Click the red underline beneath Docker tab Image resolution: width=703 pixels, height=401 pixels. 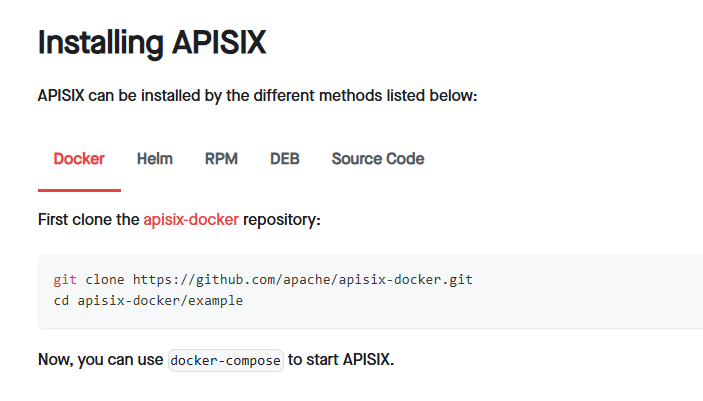coord(79,191)
